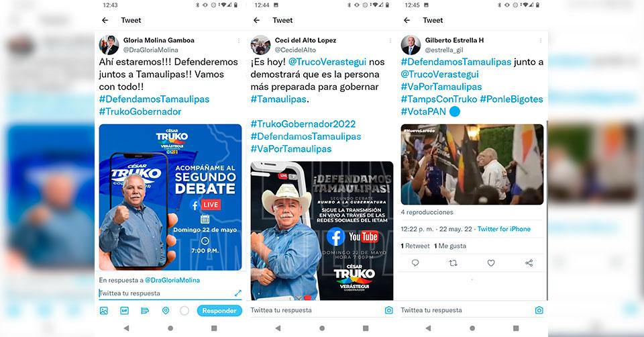The image size is (644, 337).
Task: Open the @TrucoVerastegui mention in Ceci's tweet
Action: tap(327, 62)
